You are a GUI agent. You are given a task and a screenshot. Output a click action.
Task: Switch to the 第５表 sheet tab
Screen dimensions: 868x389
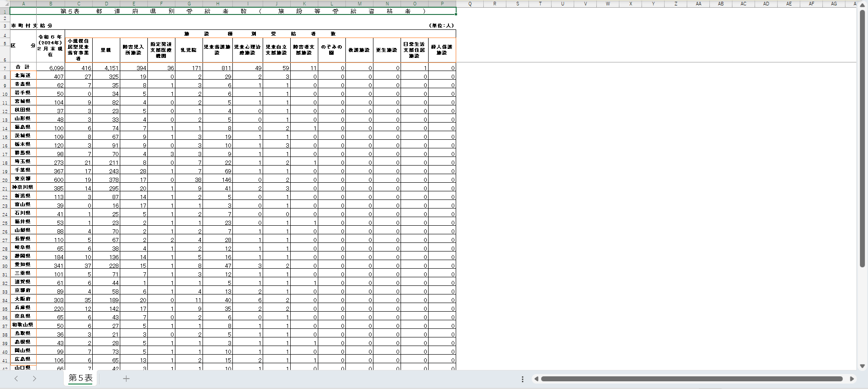click(x=80, y=378)
